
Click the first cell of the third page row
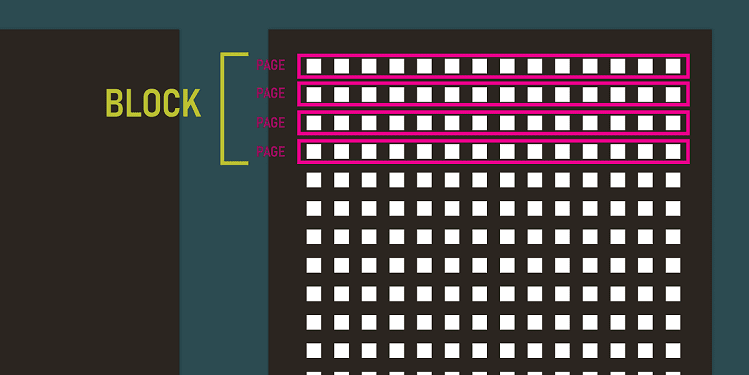pos(313,123)
